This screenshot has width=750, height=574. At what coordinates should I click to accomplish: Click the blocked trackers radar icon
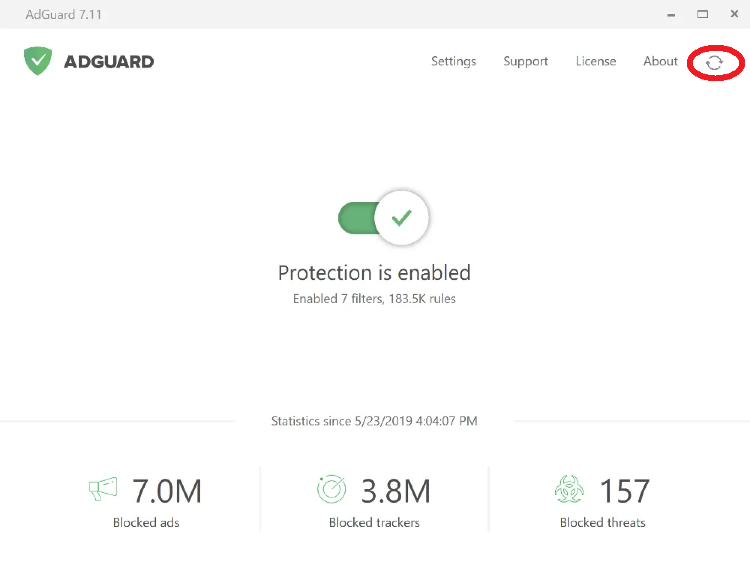(x=331, y=489)
